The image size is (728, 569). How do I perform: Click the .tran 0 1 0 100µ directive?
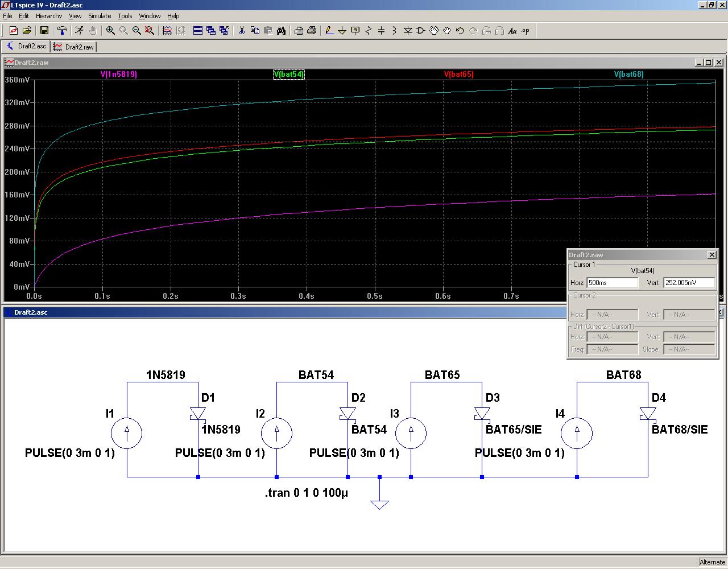pos(306,493)
